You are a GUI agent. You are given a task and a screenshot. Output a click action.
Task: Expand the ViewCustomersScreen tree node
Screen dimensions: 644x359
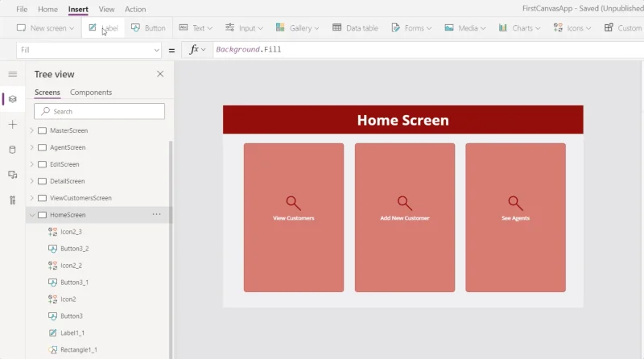(32, 198)
